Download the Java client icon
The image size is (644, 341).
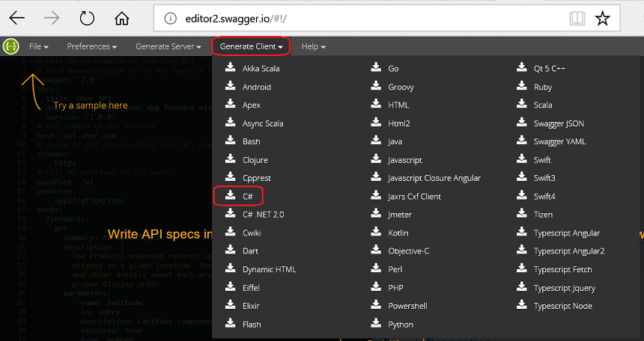(x=376, y=140)
